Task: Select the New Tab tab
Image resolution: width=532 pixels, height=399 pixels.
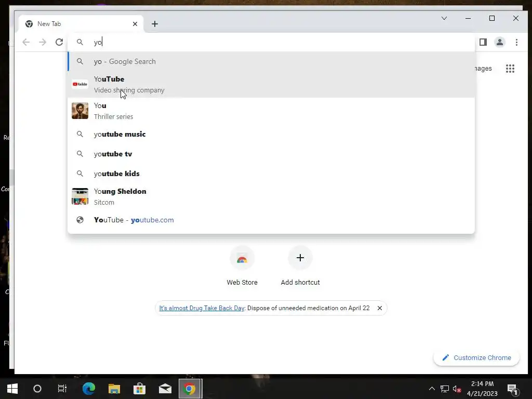Action: tap(81, 24)
